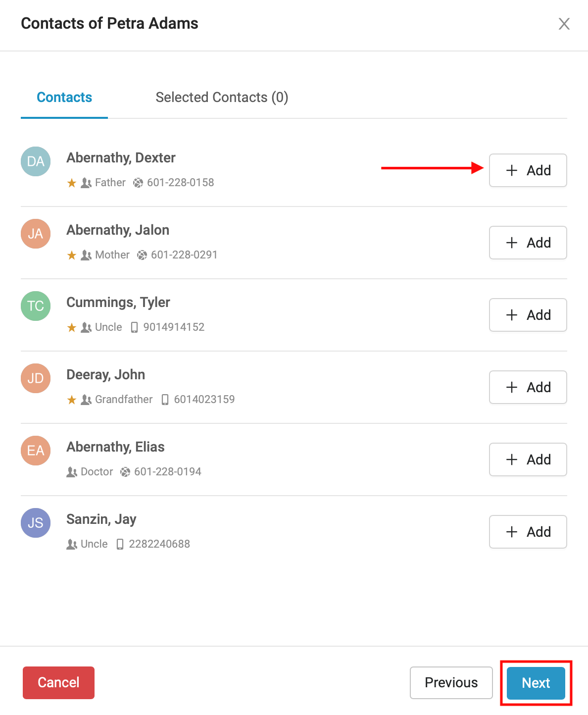588x715 pixels.
Task: Click Tyler Cummings' TC avatar icon
Action: 36,306
